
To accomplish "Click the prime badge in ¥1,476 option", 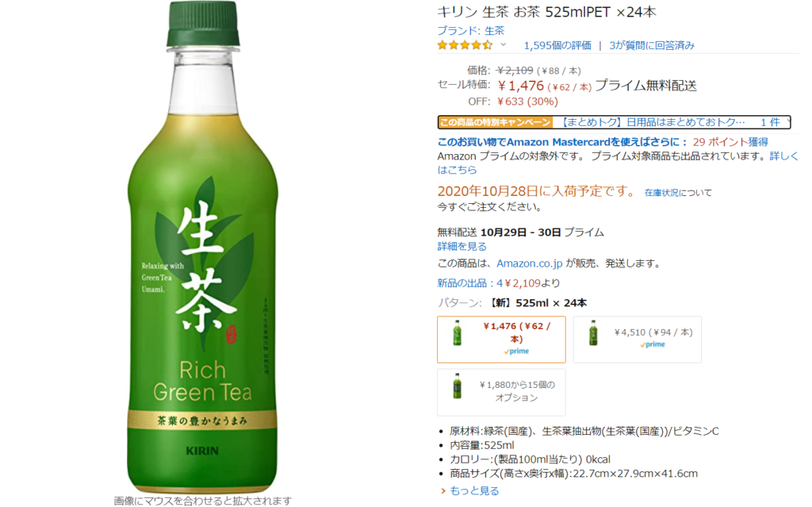I will 517,351.
